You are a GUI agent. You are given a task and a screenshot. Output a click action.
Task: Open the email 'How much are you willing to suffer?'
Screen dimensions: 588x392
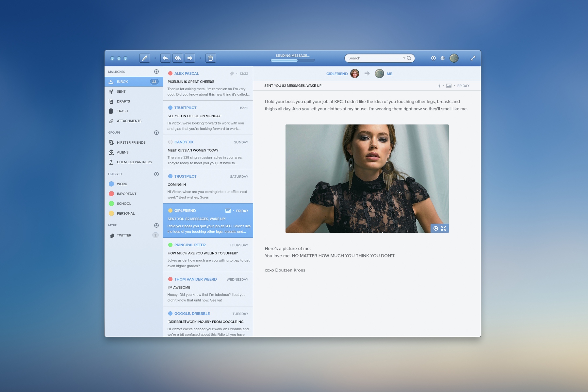(208, 255)
